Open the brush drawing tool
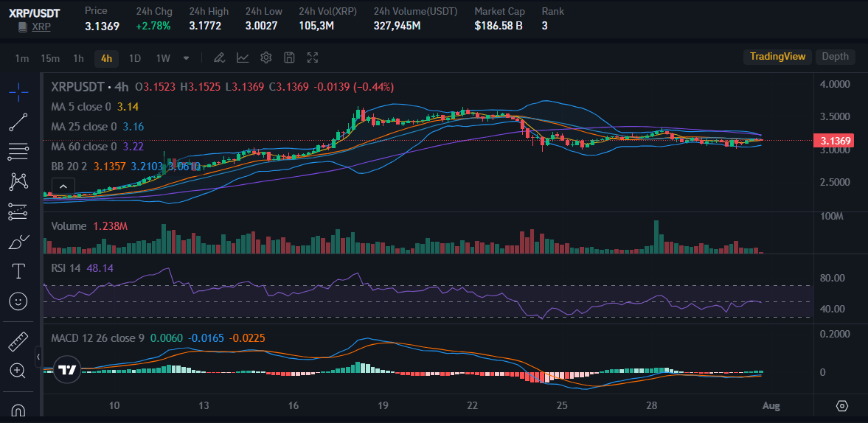Screen dimensions: 868x423 coord(18,241)
